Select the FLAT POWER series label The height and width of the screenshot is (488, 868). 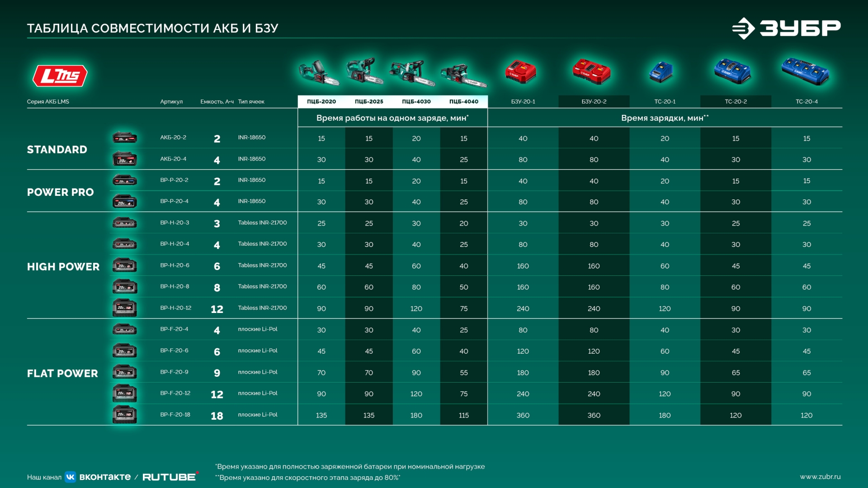(x=62, y=374)
